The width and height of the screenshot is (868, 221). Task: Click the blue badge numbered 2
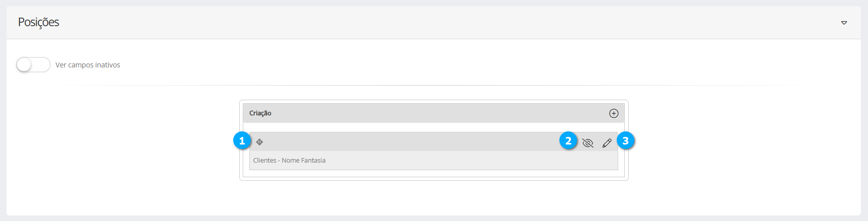coord(568,141)
